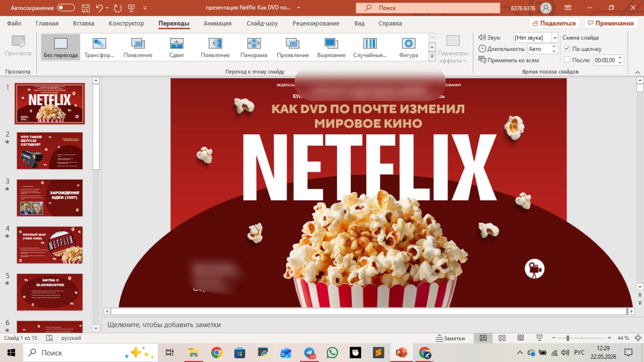Image resolution: width=644 pixels, height=362 pixels.
Task: Click notes area 'Щелкните, чтобы добавить заметки'
Action: (164, 325)
